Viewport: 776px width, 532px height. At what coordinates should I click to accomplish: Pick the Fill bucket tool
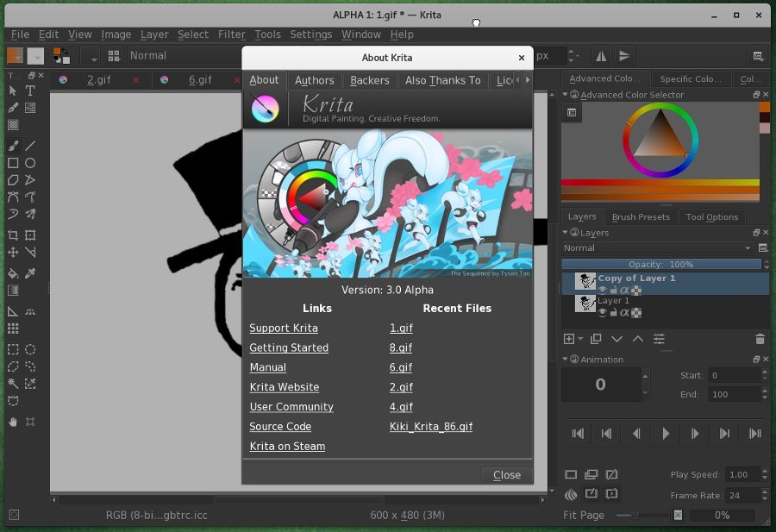point(13,273)
